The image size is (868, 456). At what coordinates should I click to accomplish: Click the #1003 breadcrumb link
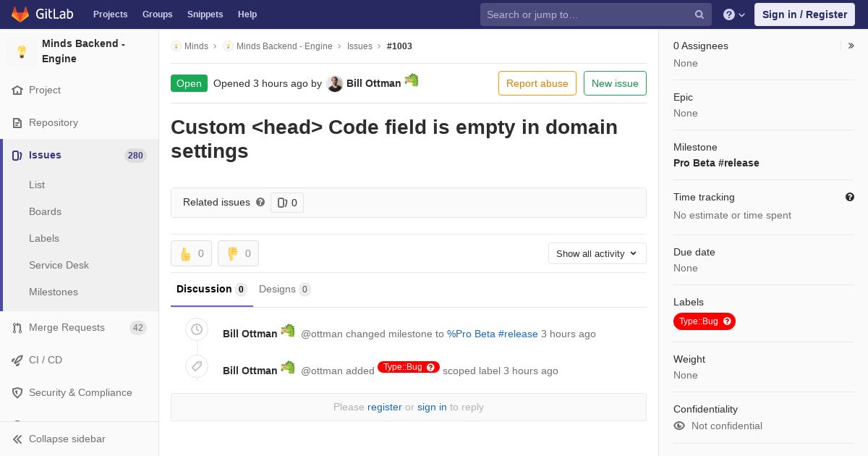[399, 46]
